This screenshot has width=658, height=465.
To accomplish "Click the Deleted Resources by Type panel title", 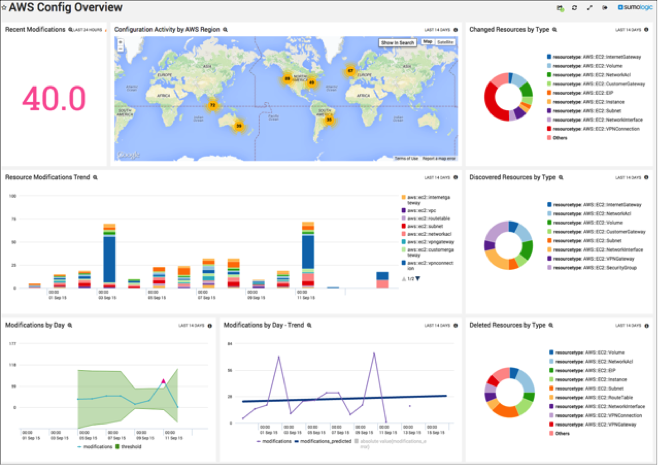I will pyautogui.click(x=507, y=325).
